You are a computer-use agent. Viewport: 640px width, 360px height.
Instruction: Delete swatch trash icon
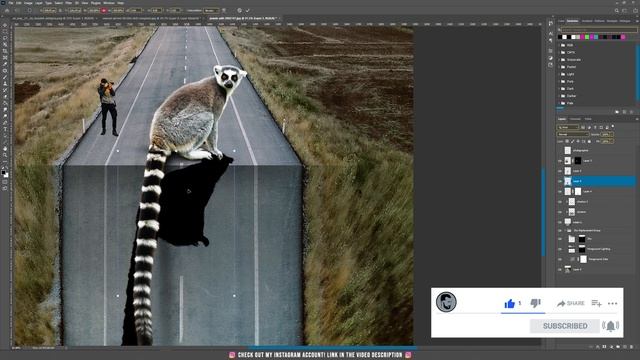point(631,111)
